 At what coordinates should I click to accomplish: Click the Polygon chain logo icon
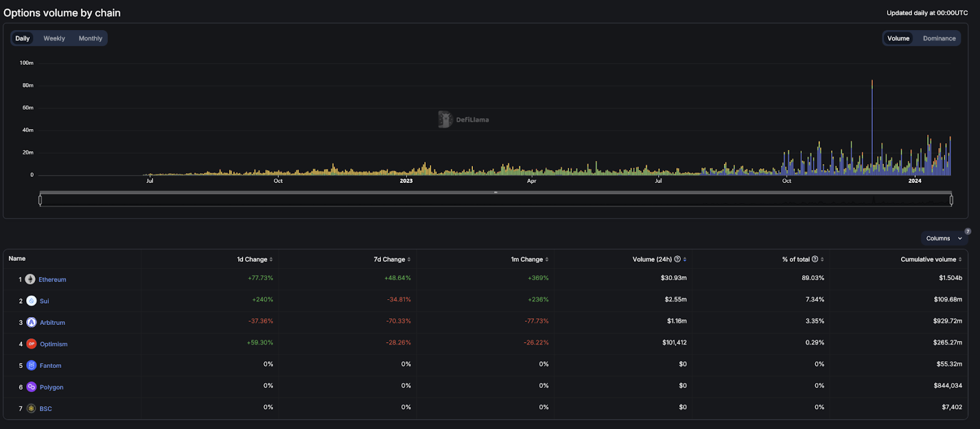click(x=31, y=387)
